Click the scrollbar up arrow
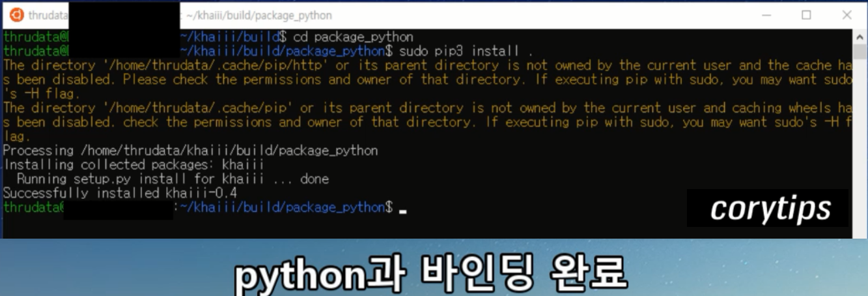Screen dimensions: 868x296 tap(859, 36)
